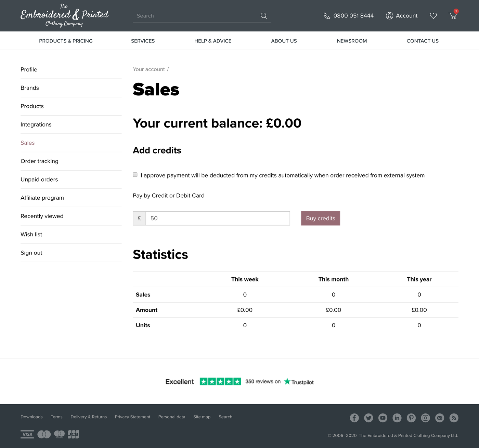The image size is (479, 448).
Task: Go to Services in navigation bar
Action: (143, 41)
